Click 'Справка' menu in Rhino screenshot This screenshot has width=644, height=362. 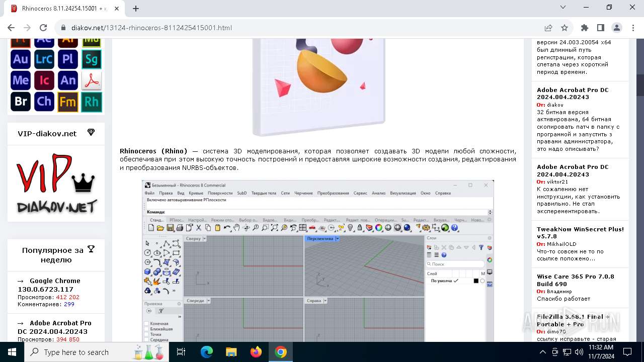[443, 193]
